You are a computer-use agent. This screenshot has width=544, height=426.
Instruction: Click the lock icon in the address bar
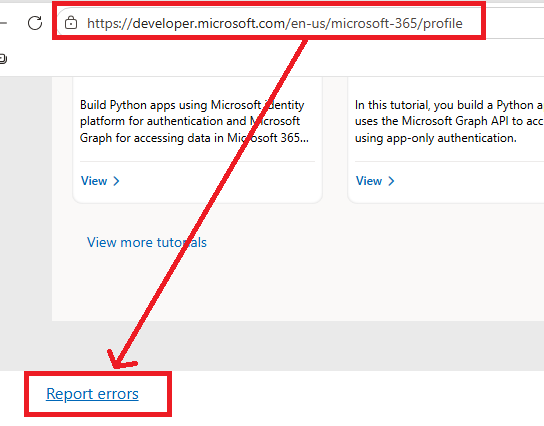(x=71, y=23)
